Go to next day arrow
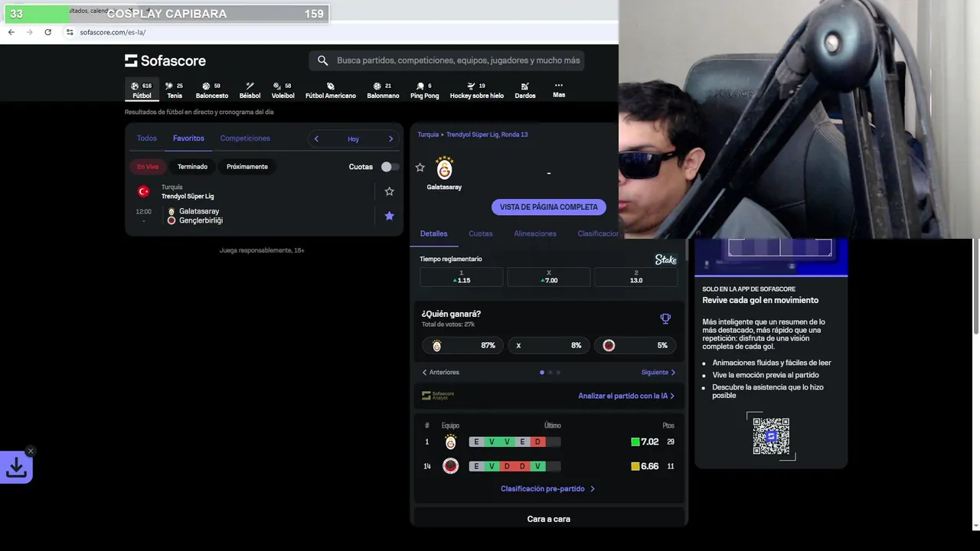Screen dimensions: 980x551 [390, 139]
